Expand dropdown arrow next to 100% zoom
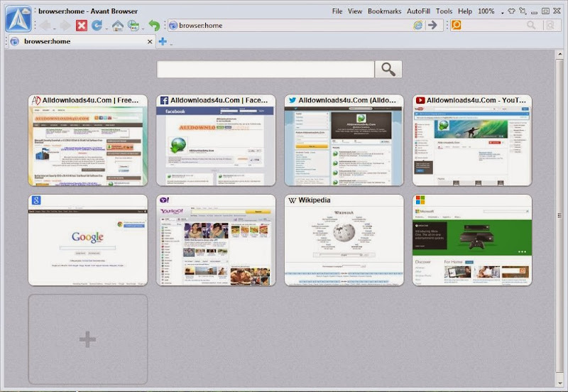This screenshot has width=568, height=392. (x=503, y=13)
